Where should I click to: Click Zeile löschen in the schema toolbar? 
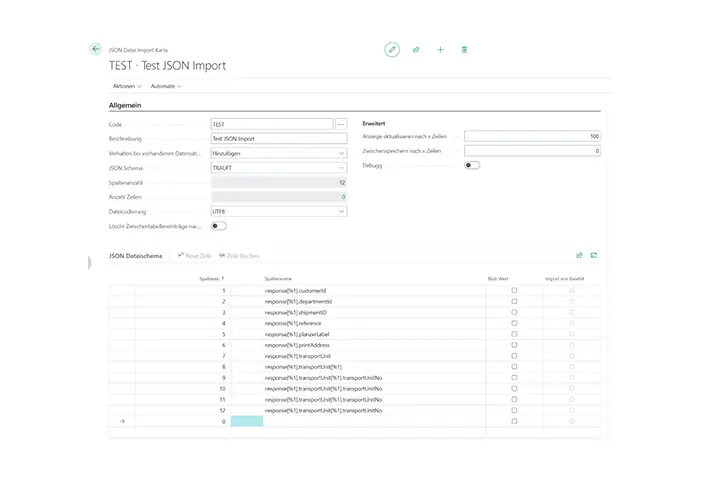pyautogui.click(x=239, y=256)
